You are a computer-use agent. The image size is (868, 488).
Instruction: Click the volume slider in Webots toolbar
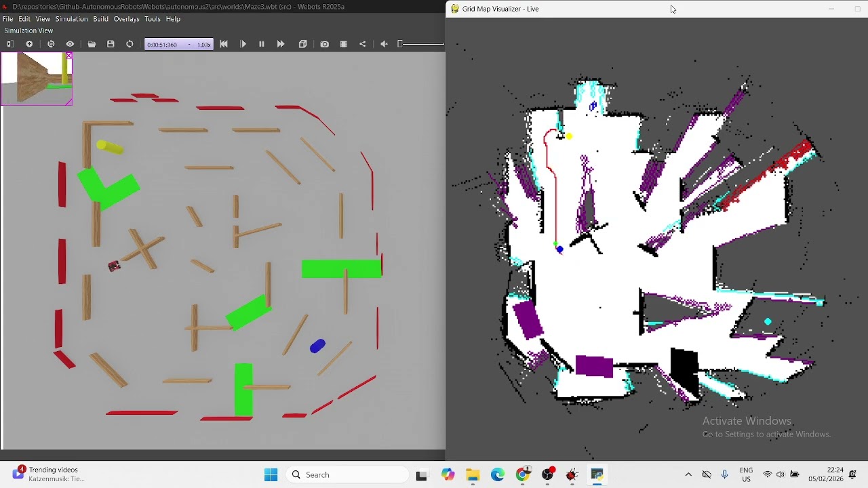(x=421, y=44)
